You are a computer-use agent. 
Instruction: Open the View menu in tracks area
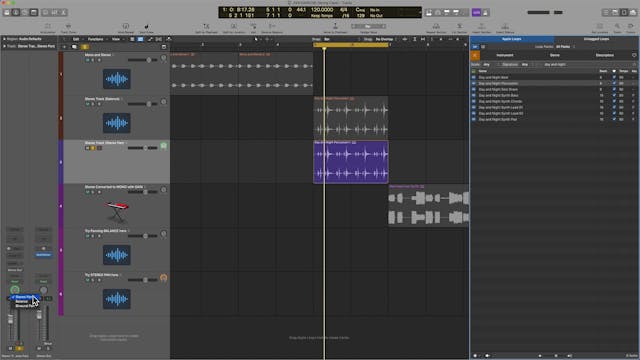(x=117, y=39)
